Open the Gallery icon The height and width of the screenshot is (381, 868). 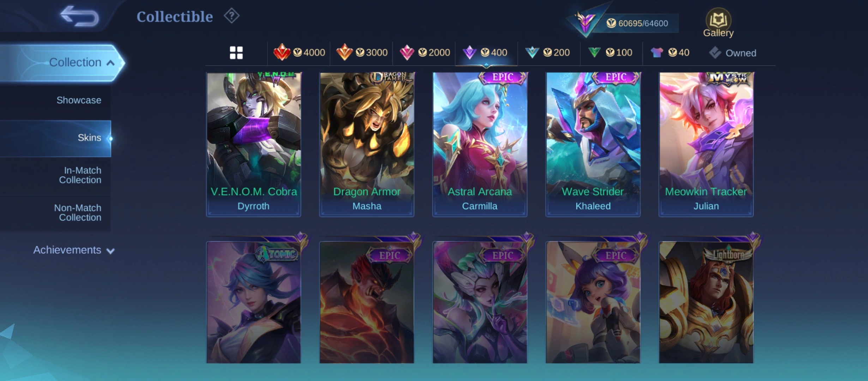pos(718,23)
